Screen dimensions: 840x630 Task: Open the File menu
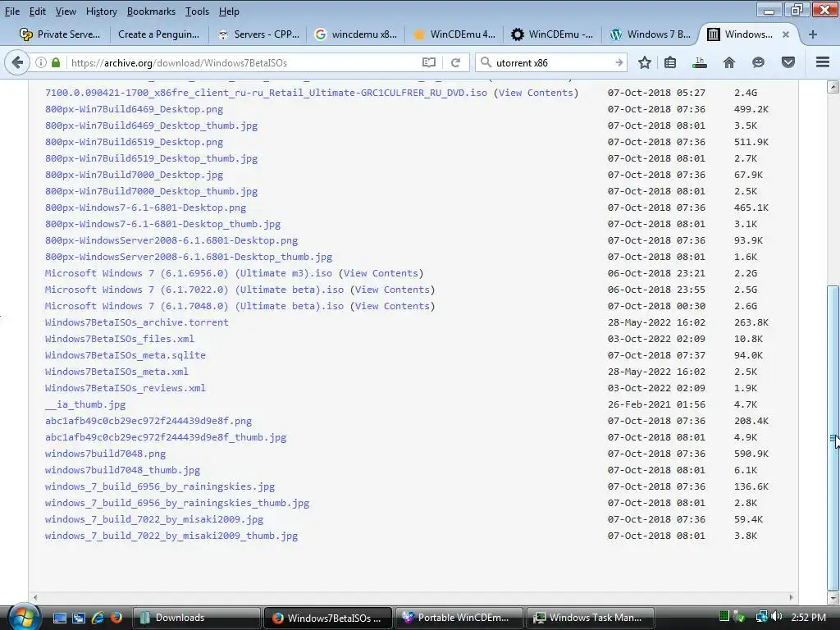click(x=11, y=11)
